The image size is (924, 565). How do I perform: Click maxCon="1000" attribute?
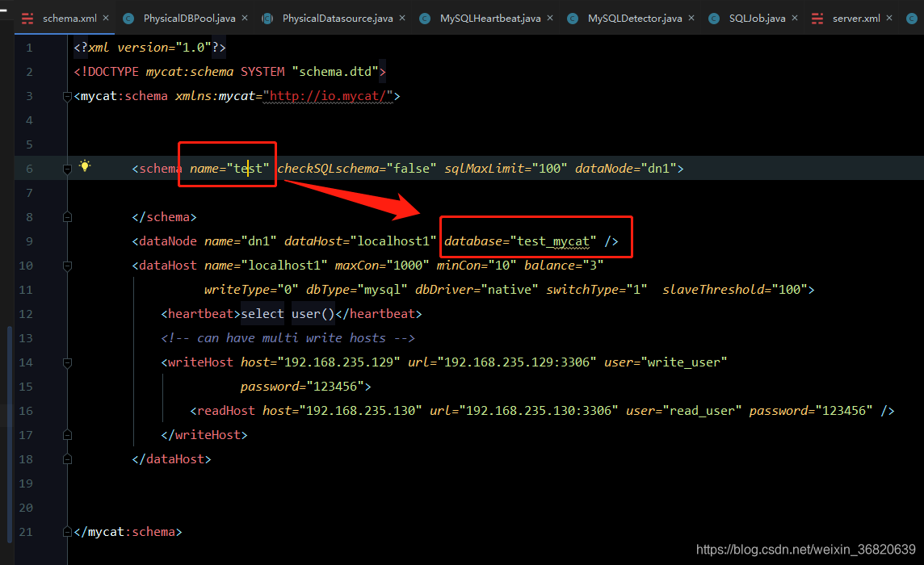point(382,266)
